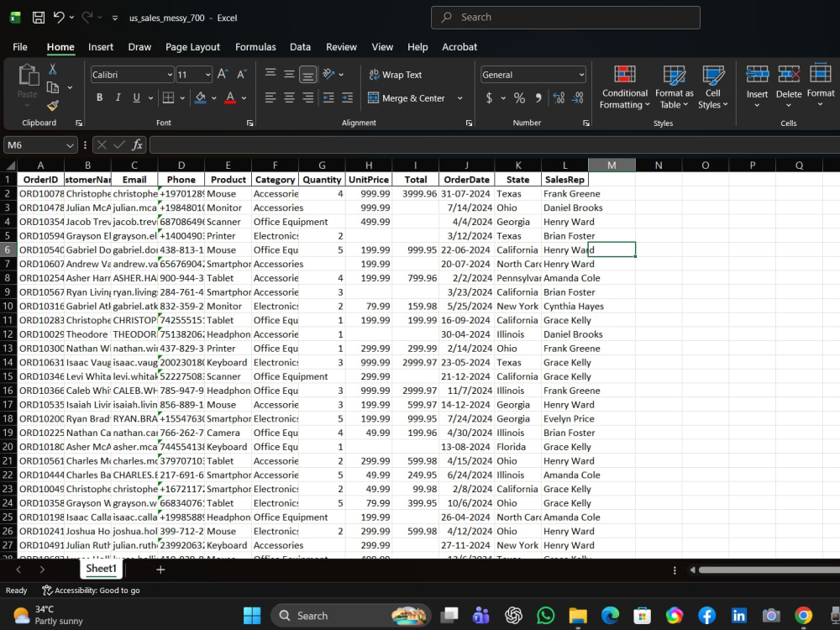Click the title bar Search box
Image resolution: width=840 pixels, height=630 pixels.
tap(565, 17)
